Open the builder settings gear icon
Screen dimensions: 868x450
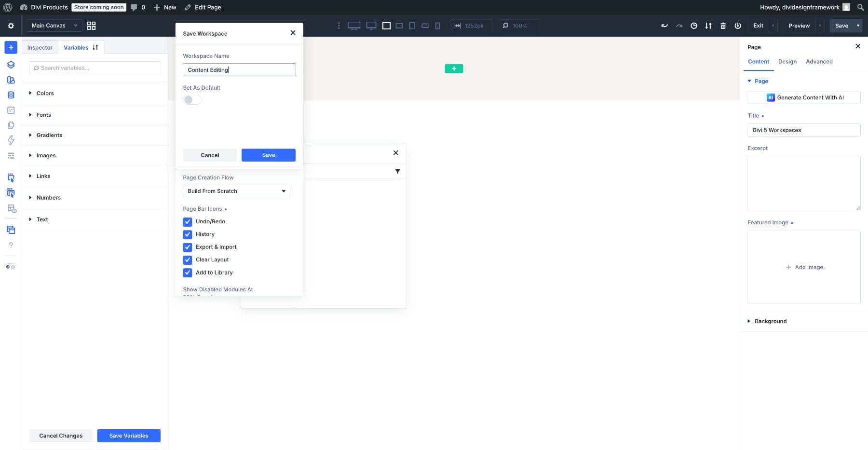point(11,26)
